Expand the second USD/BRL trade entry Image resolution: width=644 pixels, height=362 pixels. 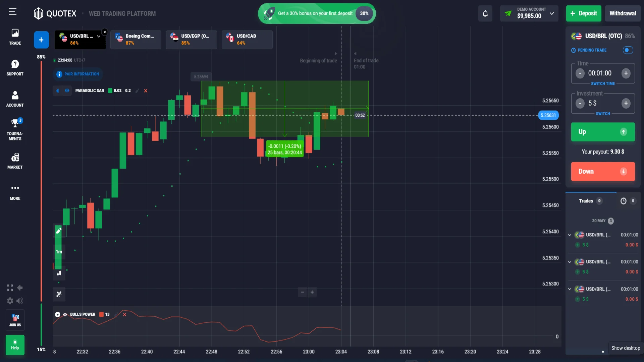coord(570,262)
